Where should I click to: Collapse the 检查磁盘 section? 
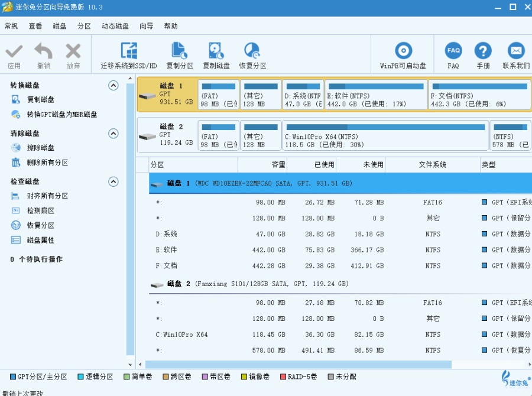(113, 181)
